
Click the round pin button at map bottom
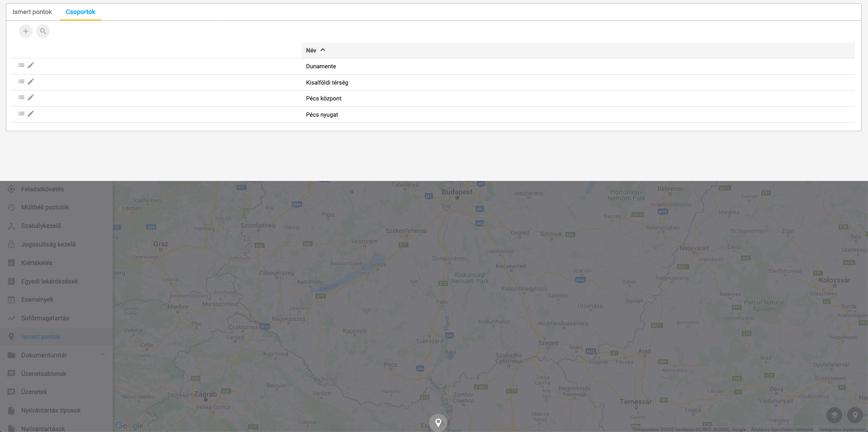pos(438,423)
